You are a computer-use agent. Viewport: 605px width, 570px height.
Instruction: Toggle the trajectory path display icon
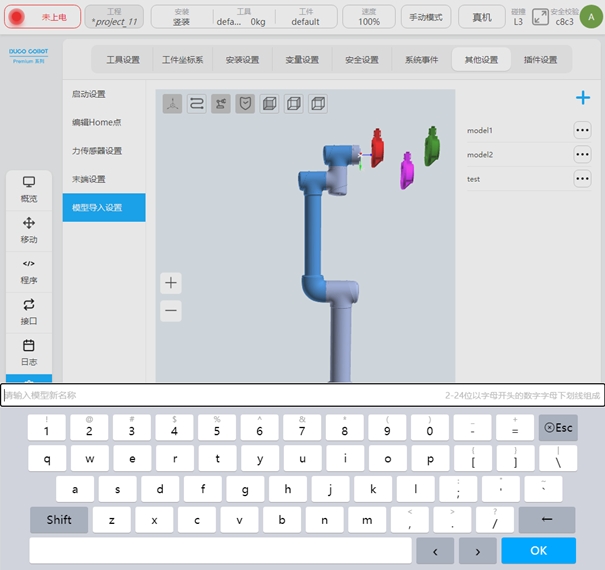(x=196, y=103)
